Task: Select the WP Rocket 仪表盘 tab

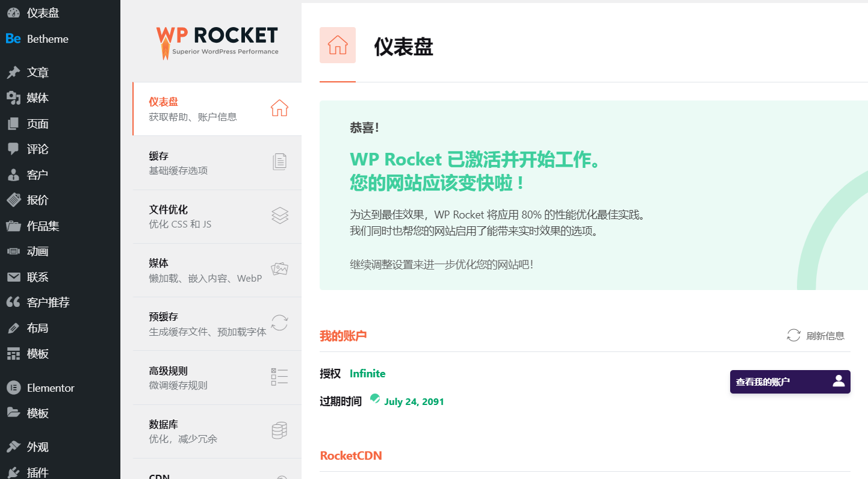Action: 217,109
